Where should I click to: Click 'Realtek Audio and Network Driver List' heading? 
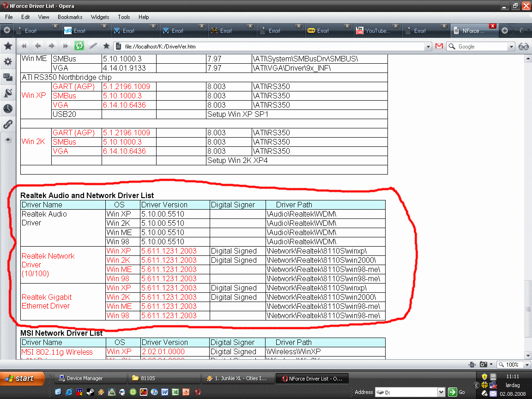pos(87,195)
